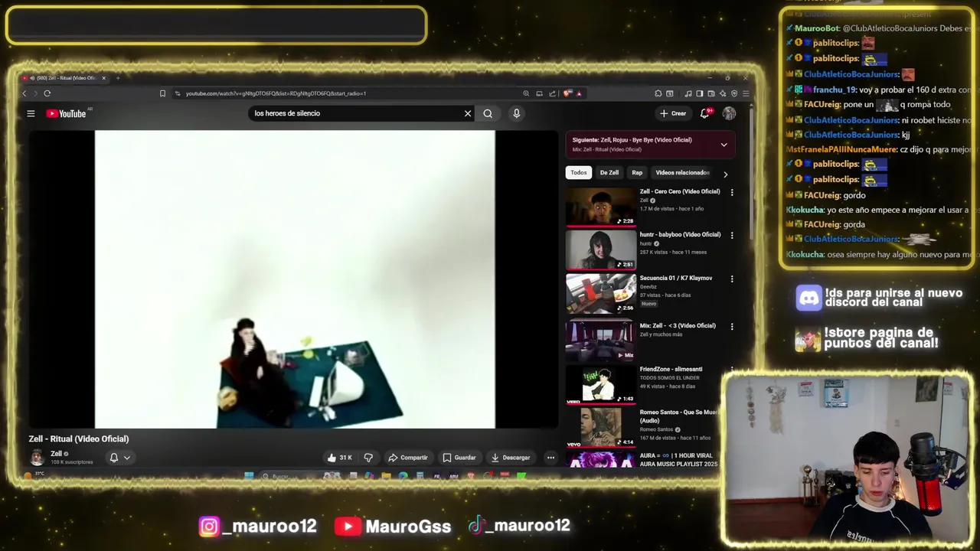The image size is (980, 551).
Task: Open the YouTube hamburger guide menu
Action: click(x=31, y=113)
